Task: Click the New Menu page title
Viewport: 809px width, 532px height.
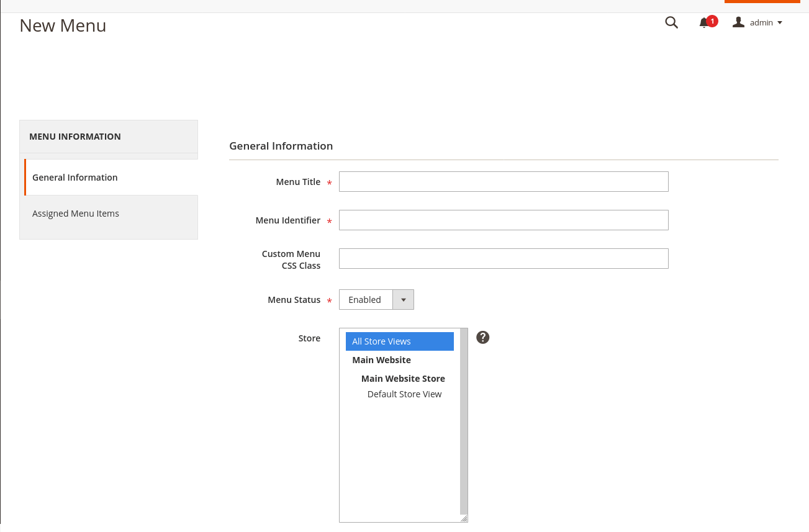Action: click(x=63, y=25)
